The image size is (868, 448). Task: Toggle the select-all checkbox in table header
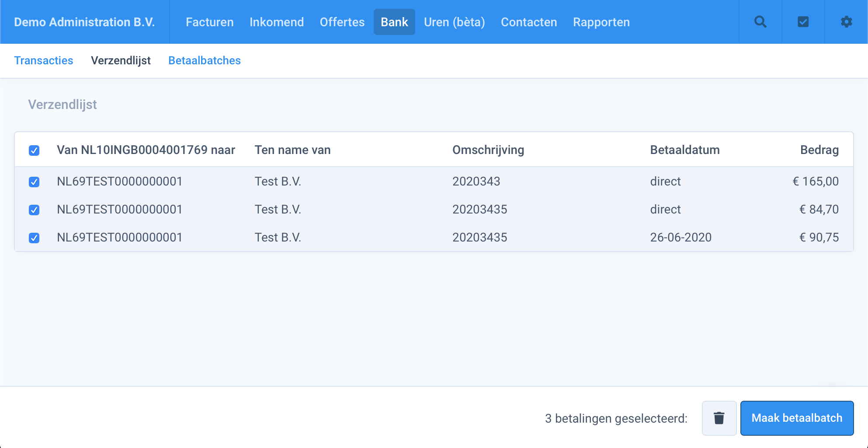[x=34, y=150]
